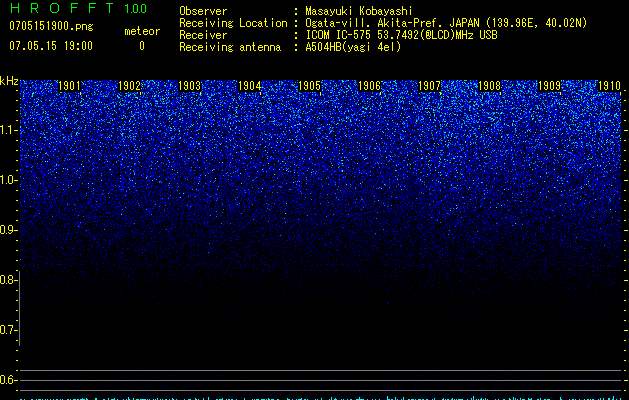Click the Ogata-vill. Akita-Pref. JAPAN location text
Screen dimensions: 629x400
[x=446, y=23]
